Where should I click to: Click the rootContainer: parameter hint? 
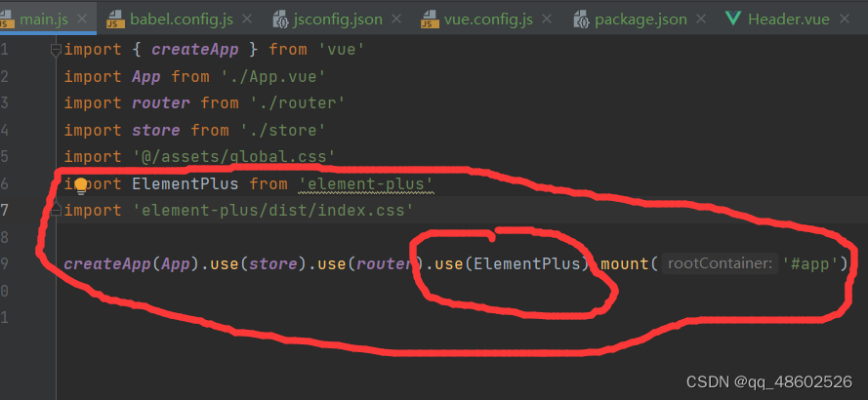point(719,263)
